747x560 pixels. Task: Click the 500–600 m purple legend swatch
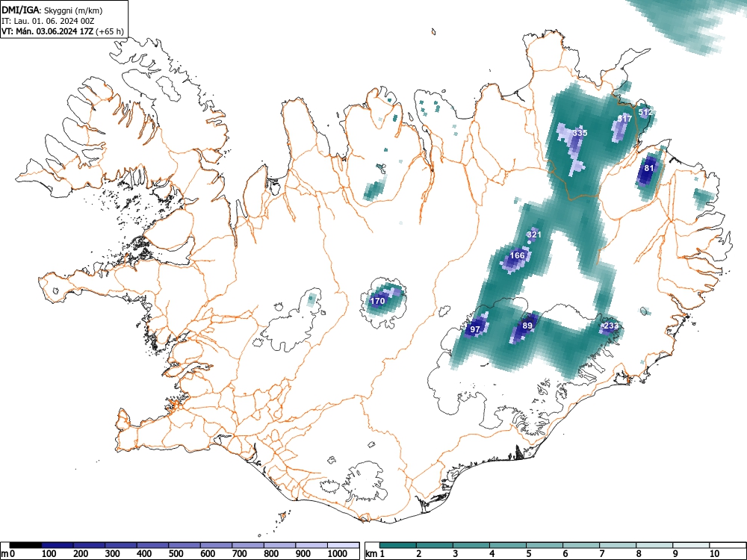tap(185, 545)
